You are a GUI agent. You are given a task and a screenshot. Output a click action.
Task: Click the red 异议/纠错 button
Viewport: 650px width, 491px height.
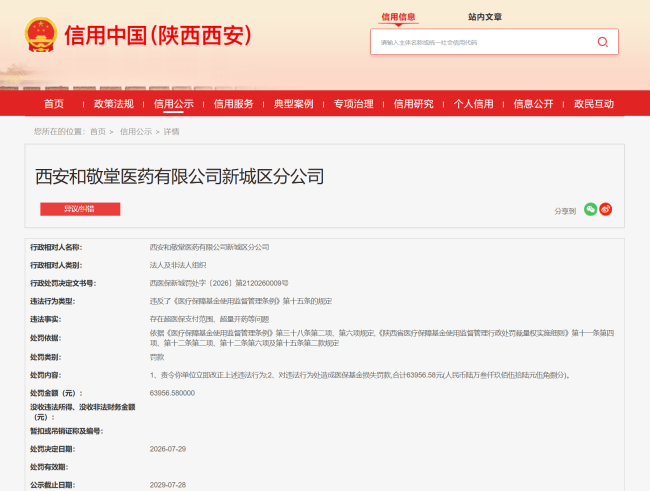click(80, 209)
